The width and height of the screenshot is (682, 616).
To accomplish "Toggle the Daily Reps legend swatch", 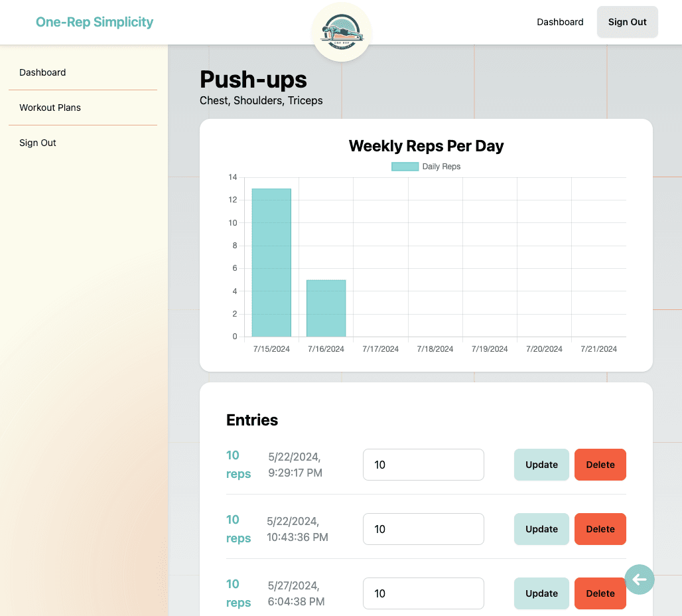I will pos(405,167).
